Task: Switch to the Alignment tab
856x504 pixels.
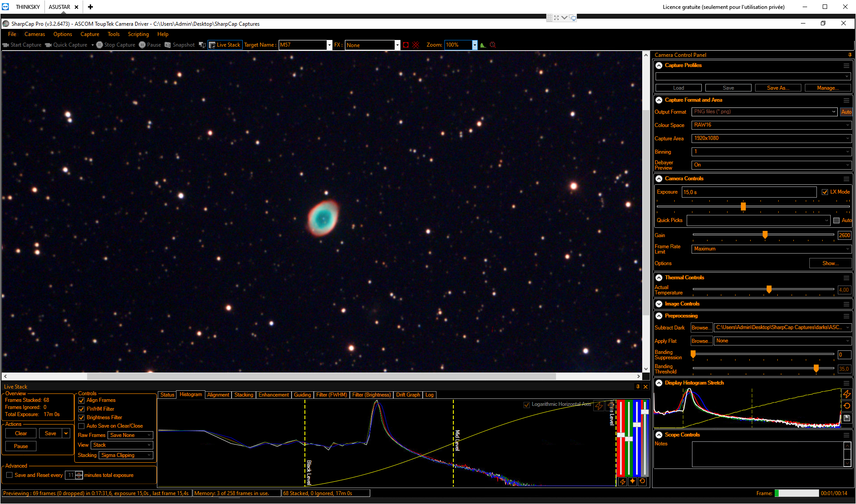Action: 218,395
